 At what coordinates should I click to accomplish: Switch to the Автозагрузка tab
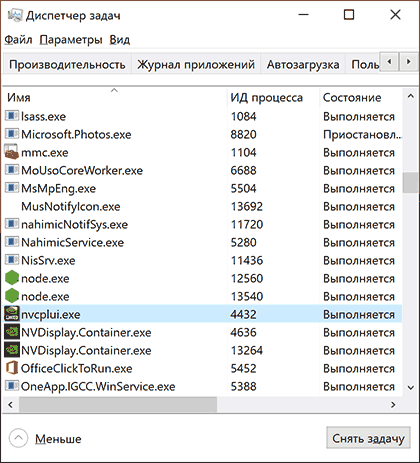pyautogui.click(x=303, y=64)
